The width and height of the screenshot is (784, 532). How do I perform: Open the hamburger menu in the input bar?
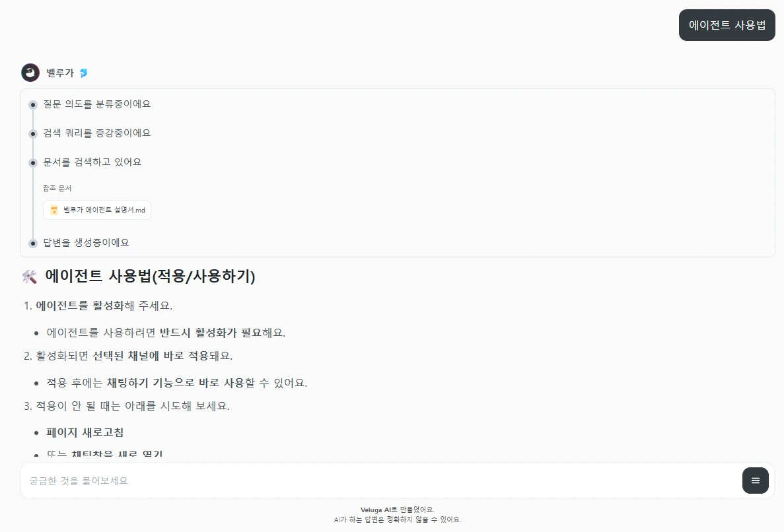[x=755, y=481]
